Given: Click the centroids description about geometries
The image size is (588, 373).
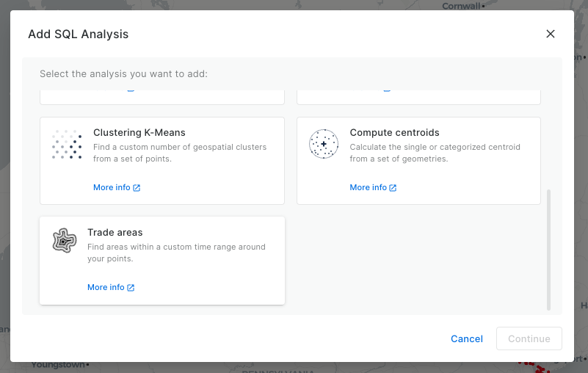Looking at the screenshot, I should [435, 153].
